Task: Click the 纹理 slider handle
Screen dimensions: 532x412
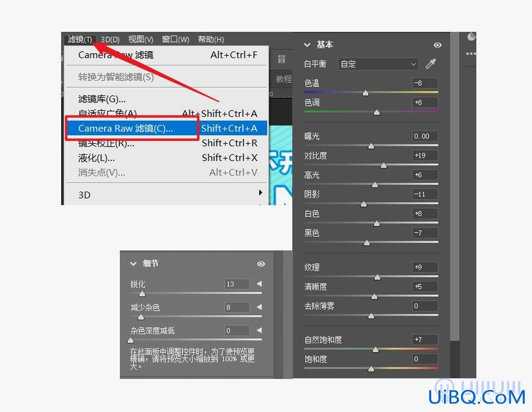Action: pyautogui.click(x=378, y=277)
